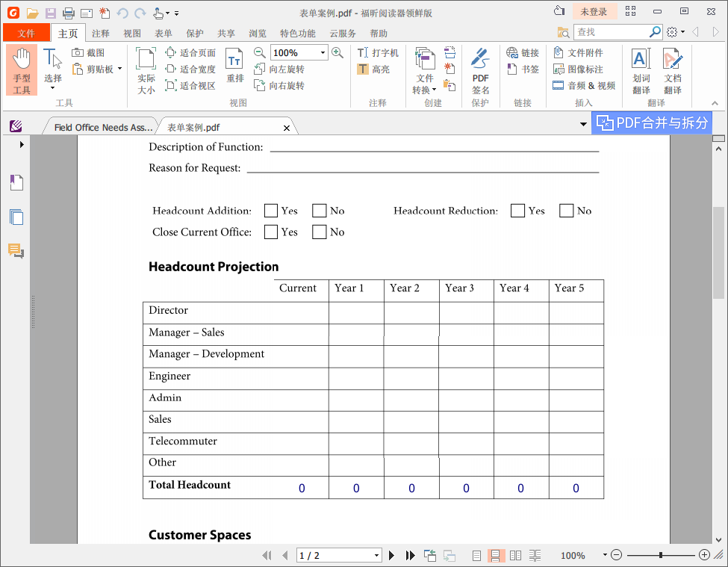728x567 pixels.
Task: Open the zoom percentage dropdown in ribbon
Action: pos(323,53)
